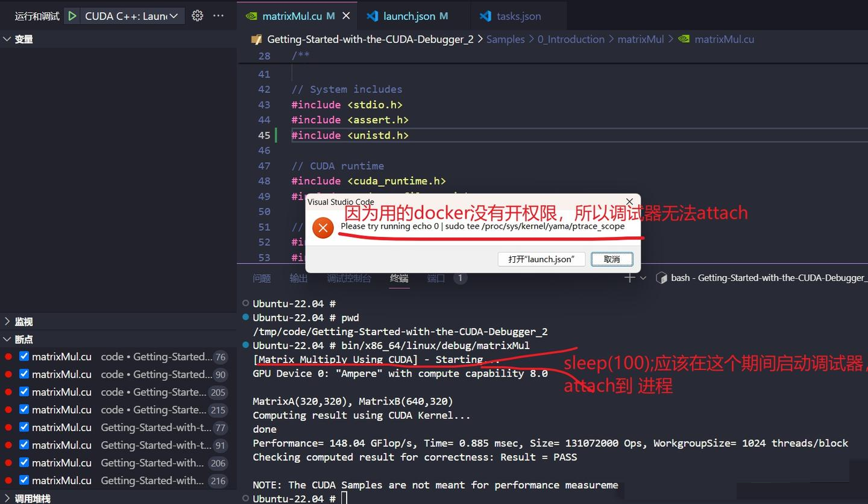This screenshot has height=504, width=868.
Task: Open the CUDA C++ launch configuration dropdown
Action: click(132, 16)
